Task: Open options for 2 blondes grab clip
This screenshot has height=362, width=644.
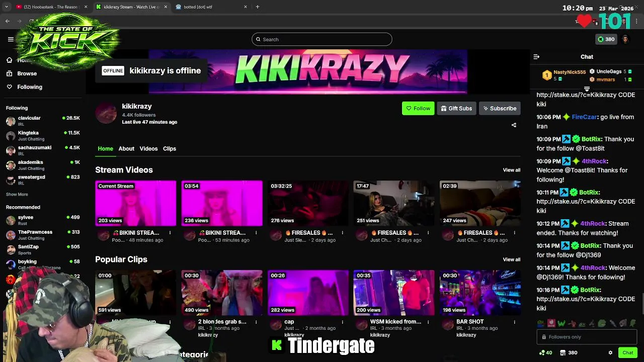Action: pyautogui.click(x=256, y=322)
